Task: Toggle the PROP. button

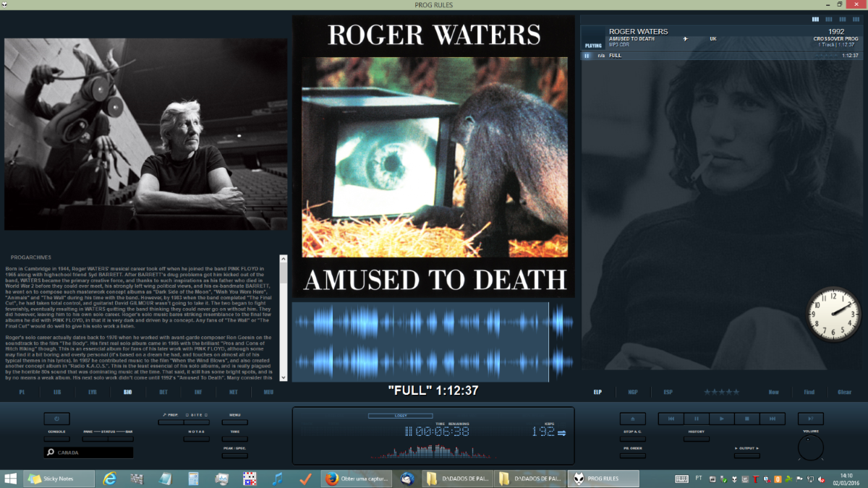Action: pyautogui.click(x=171, y=421)
